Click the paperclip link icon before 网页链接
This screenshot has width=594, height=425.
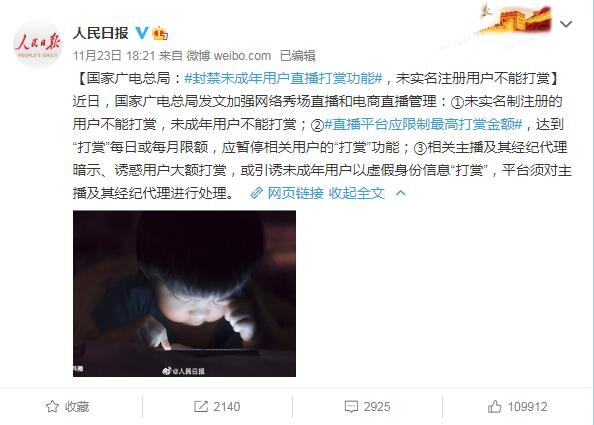coord(256,193)
